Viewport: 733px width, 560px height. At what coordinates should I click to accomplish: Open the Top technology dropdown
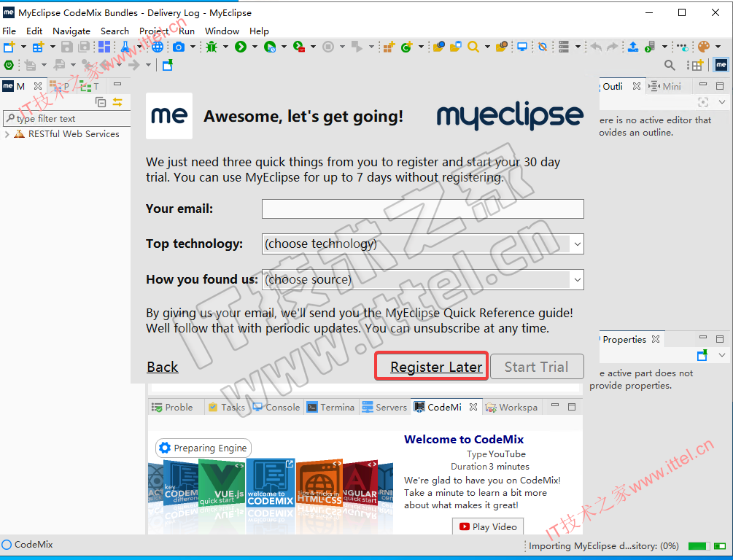pyautogui.click(x=422, y=244)
